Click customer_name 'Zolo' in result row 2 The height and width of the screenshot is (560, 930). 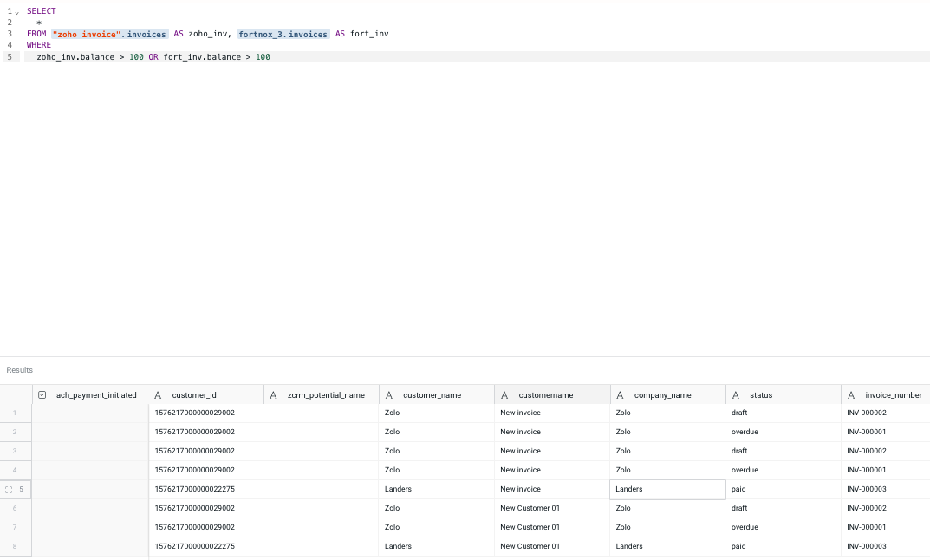point(437,432)
